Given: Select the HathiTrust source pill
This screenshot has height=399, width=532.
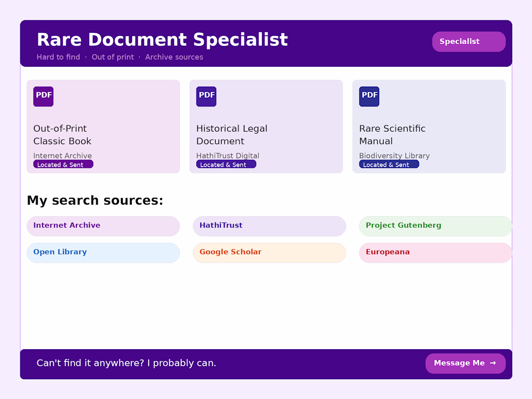Looking at the screenshot, I should [269, 226].
